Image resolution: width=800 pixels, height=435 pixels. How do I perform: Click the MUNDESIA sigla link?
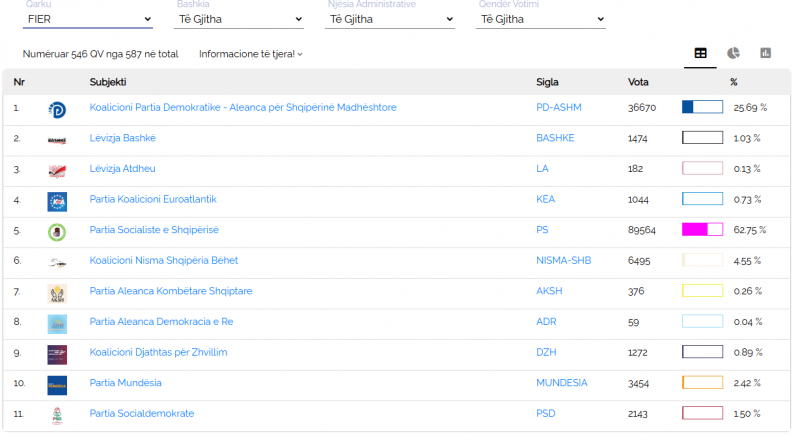[x=562, y=383]
